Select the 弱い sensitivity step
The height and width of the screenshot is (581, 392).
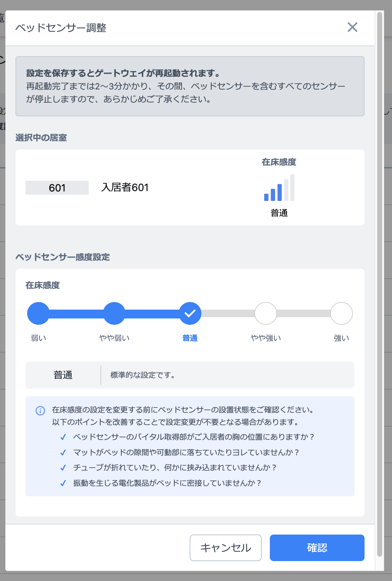pyautogui.click(x=38, y=313)
